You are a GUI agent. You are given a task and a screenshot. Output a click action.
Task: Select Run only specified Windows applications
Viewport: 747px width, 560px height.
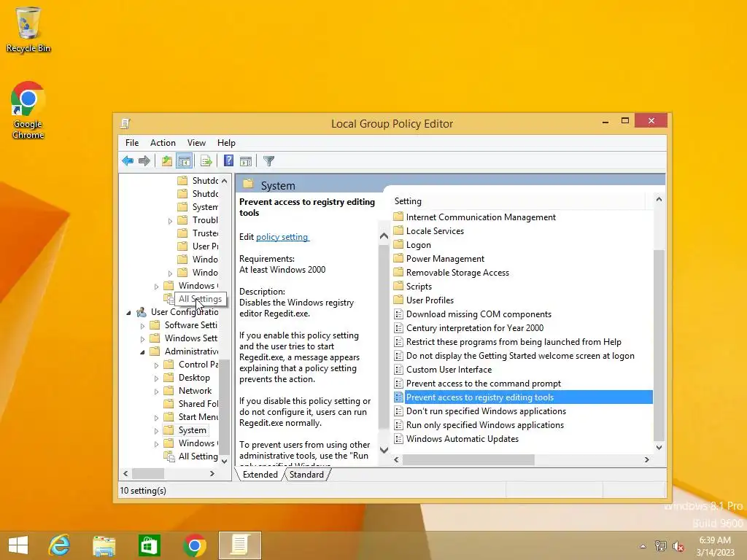click(485, 425)
